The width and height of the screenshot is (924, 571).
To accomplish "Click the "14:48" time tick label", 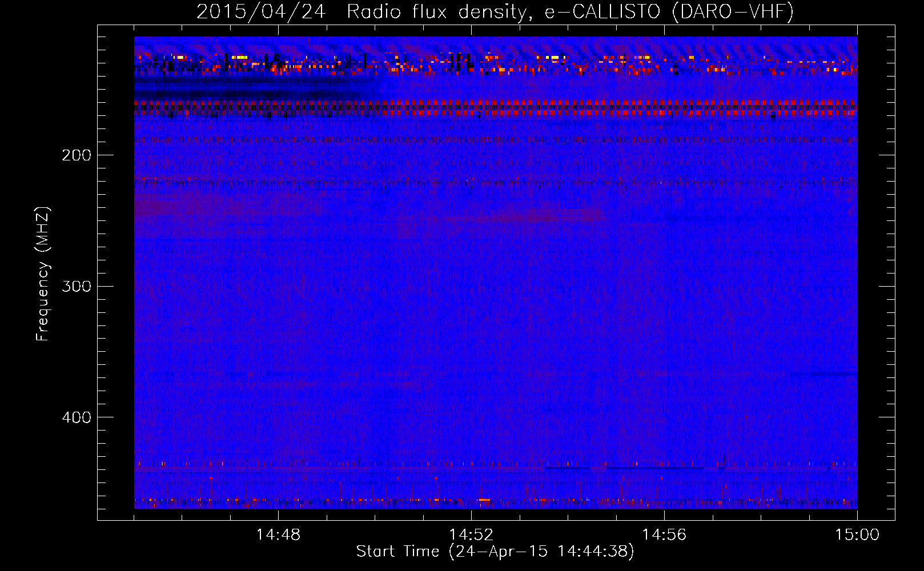I will 278,535.
